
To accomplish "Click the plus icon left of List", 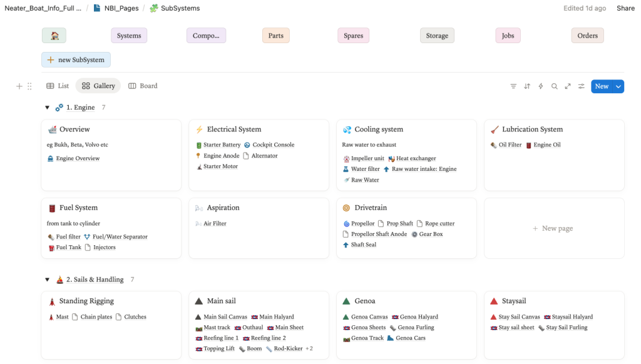I will pos(19,86).
